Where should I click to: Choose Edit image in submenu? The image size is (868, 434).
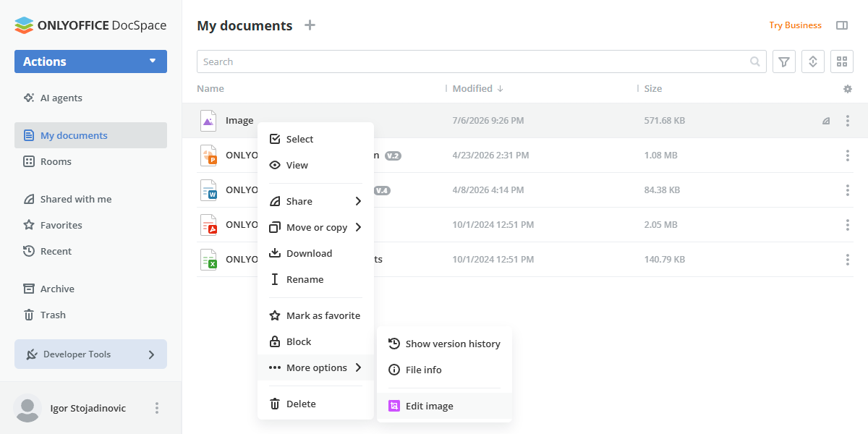[444, 406]
